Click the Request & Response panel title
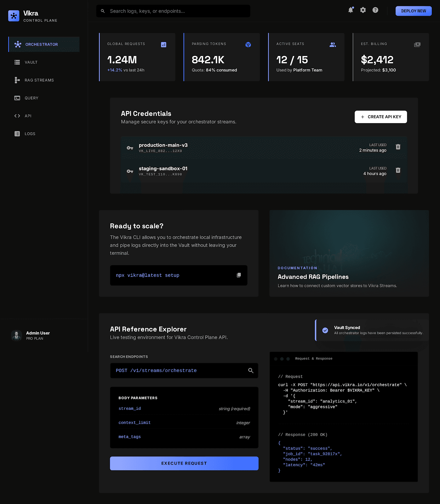 point(314,359)
